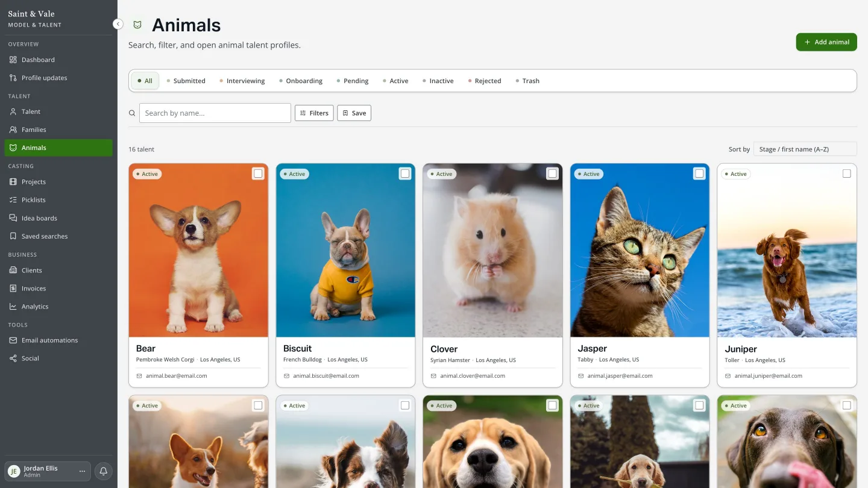Show the Active stage tab
This screenshot has width=868, height=488.
tap(395, 81)
